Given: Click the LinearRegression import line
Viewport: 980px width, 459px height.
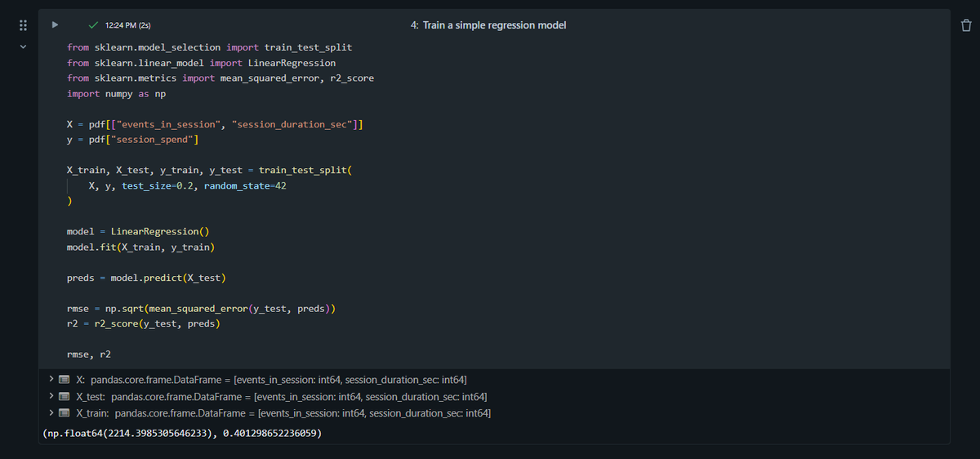Looking at the screenshot, I should pos(201,63).
